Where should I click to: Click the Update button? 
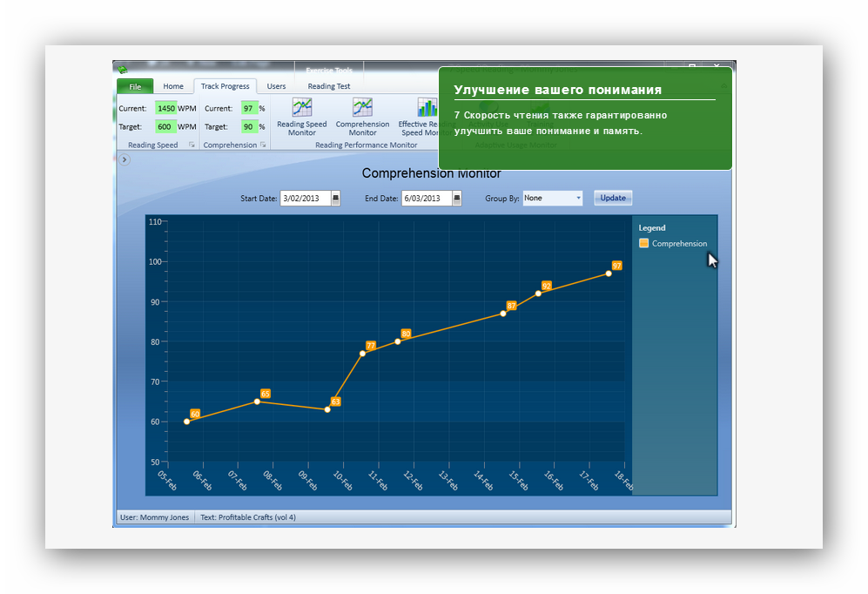tap(613, 198)
